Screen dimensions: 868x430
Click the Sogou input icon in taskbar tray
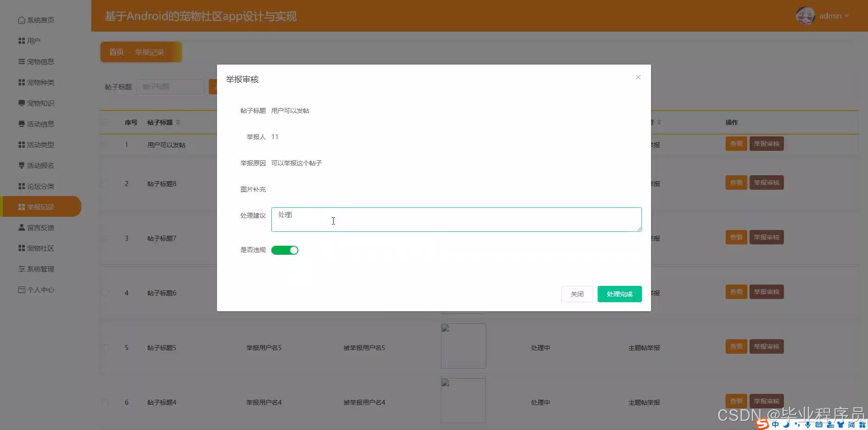763,424
